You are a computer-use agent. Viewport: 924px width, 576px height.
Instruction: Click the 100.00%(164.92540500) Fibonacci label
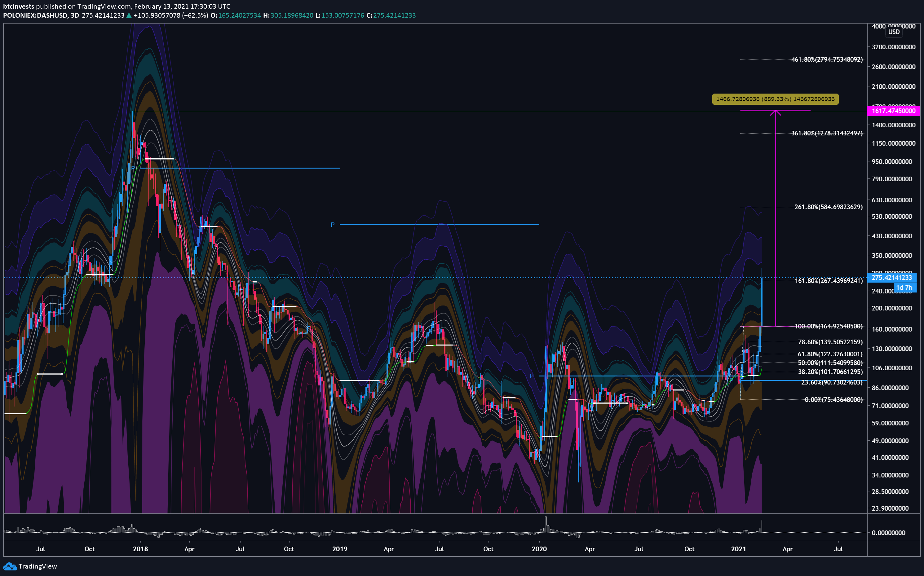pos(829,327)
